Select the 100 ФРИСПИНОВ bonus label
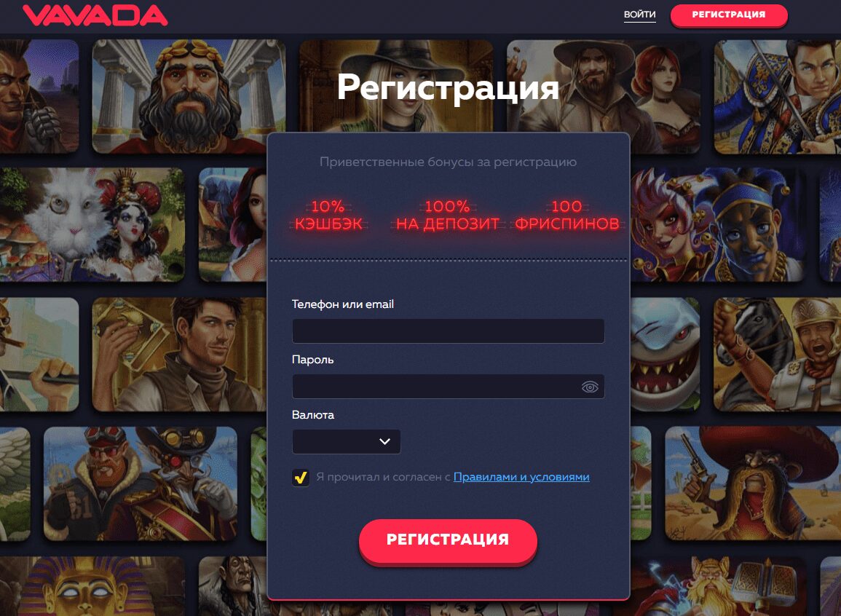841x616 pixels. click(x=567, y=215)
